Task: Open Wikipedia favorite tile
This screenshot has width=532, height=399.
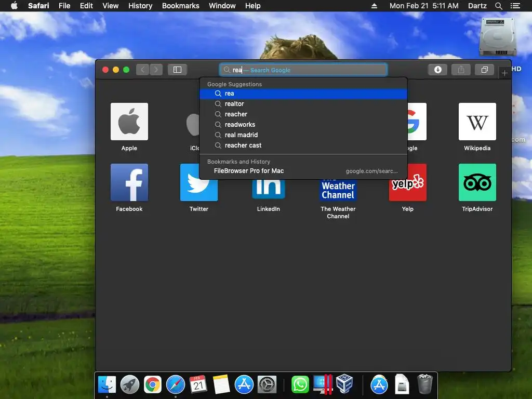Action: [x=477, y=122]
